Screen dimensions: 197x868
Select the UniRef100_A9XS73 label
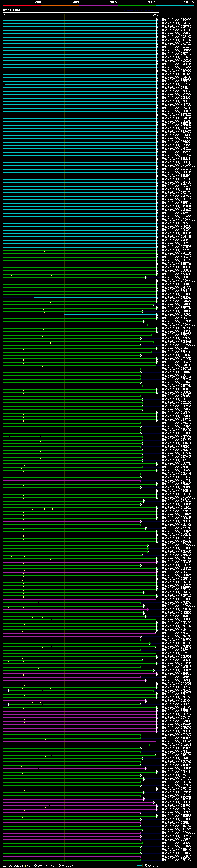(177, 47)
